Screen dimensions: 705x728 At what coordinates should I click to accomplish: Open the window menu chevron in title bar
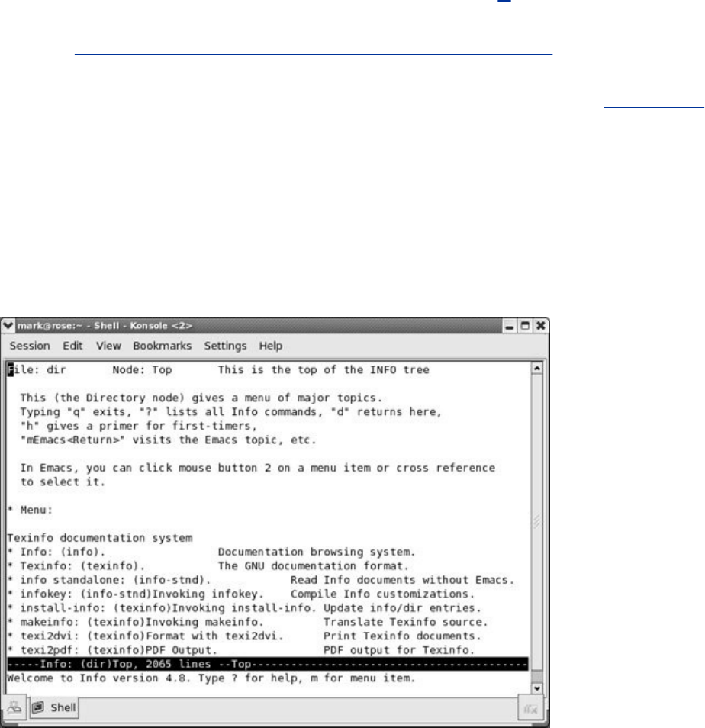[x=8, y=326]
